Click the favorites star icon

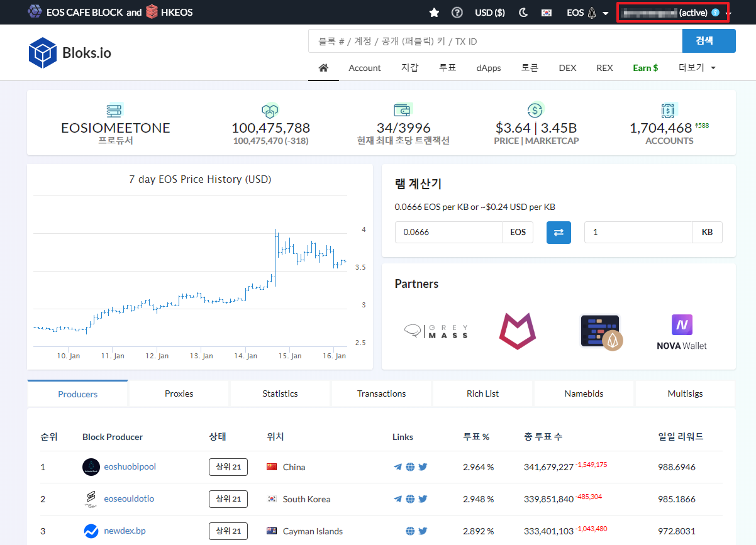[x=434, y=13]
